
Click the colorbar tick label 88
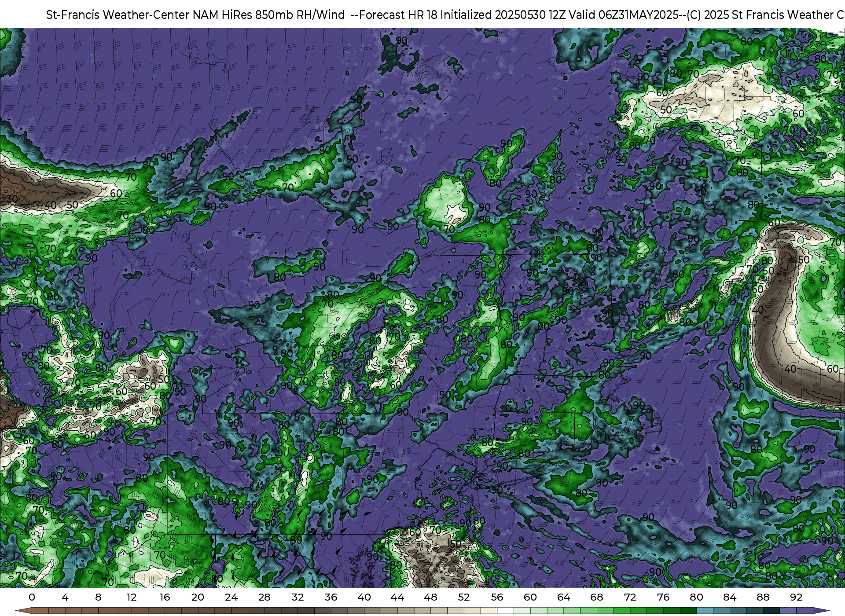click(763, 597)
